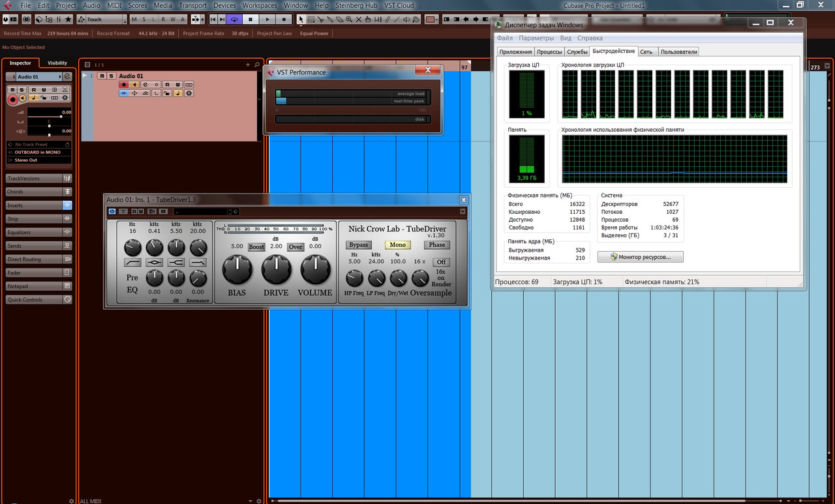Select the Erase tool in toolbar
This screenshot has height=504, width=835.
pos(340,20)
